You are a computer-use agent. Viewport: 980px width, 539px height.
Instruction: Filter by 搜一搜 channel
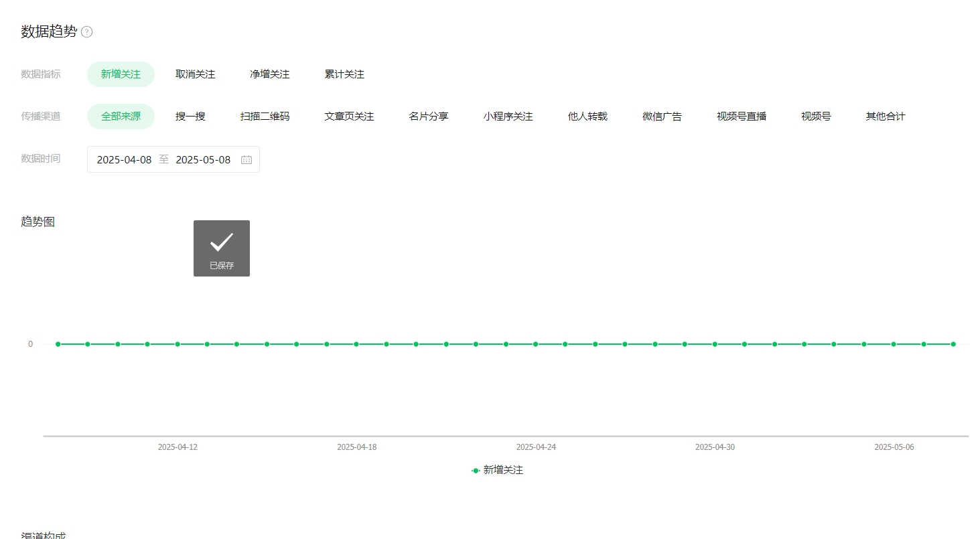[190, 117]
